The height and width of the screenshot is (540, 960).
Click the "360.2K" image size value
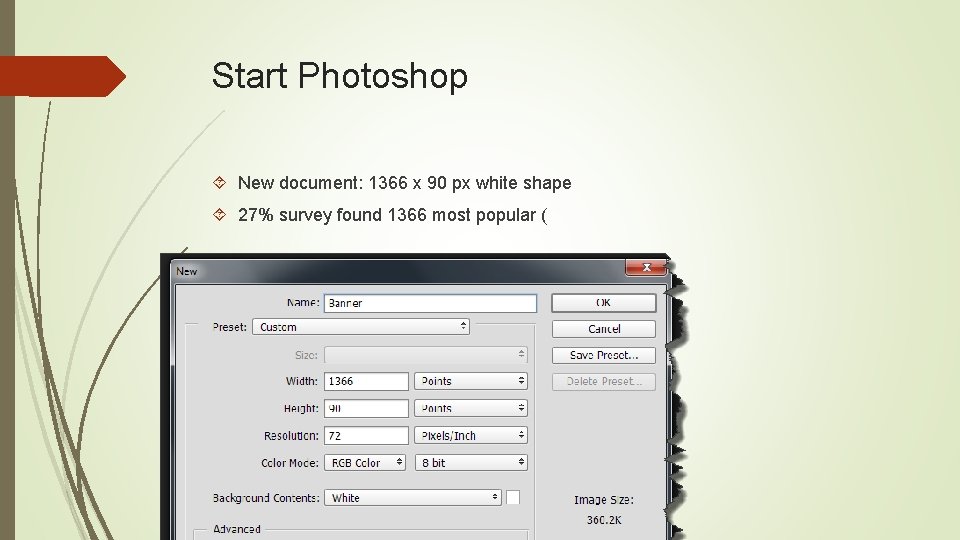[604, 520]
